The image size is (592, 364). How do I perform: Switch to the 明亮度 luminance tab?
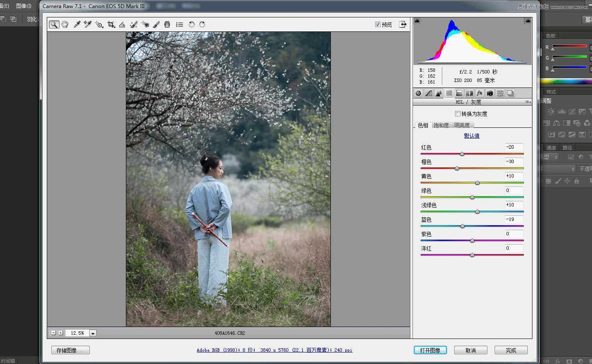(x=462, y=125)
